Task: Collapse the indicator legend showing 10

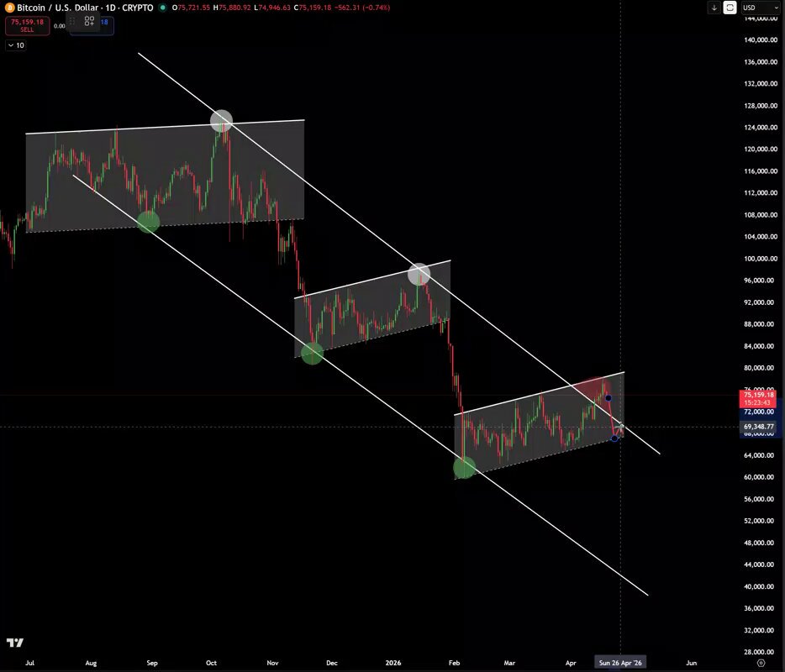Action: [x=16, y=45]
